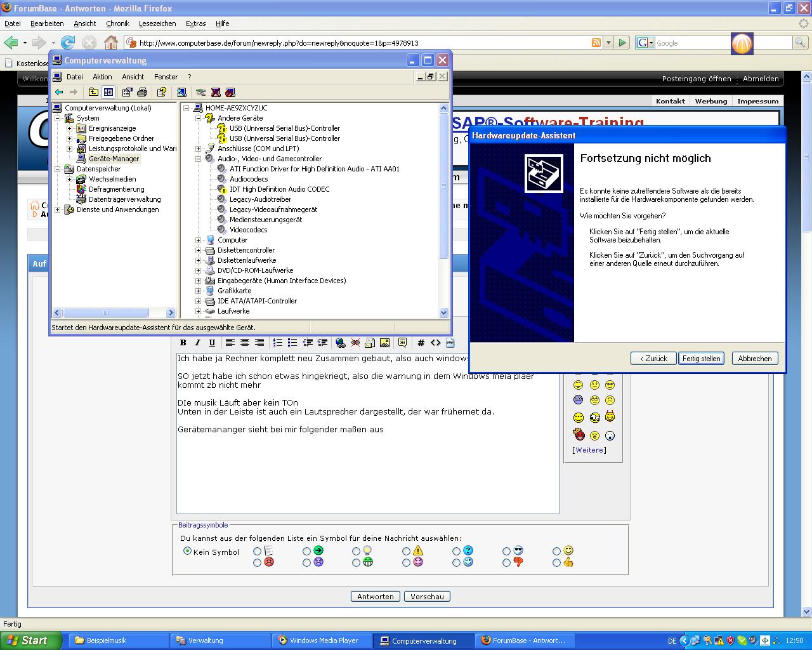This screenshot has height=650, width=812.
Task: Expand the 'Grafikkarte' device node
Action: pyautogui.click(x=198, y=291)
